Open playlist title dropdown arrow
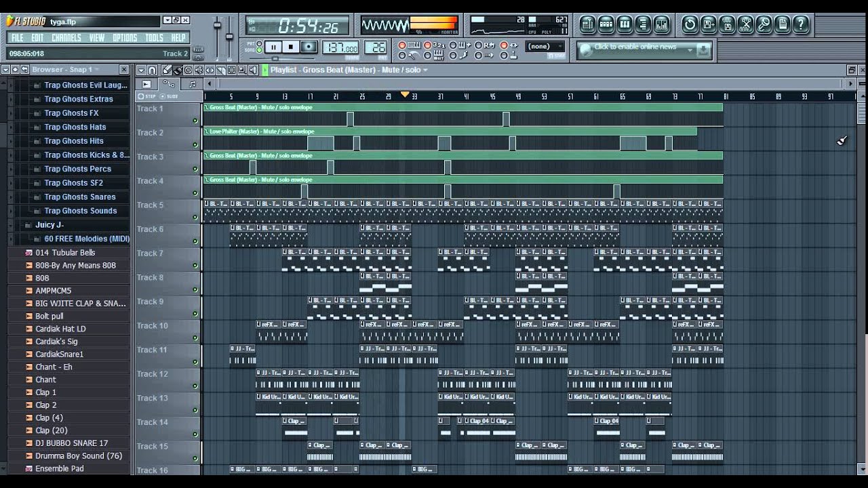This screenshot has height=488, width=868. coord(425,70)
